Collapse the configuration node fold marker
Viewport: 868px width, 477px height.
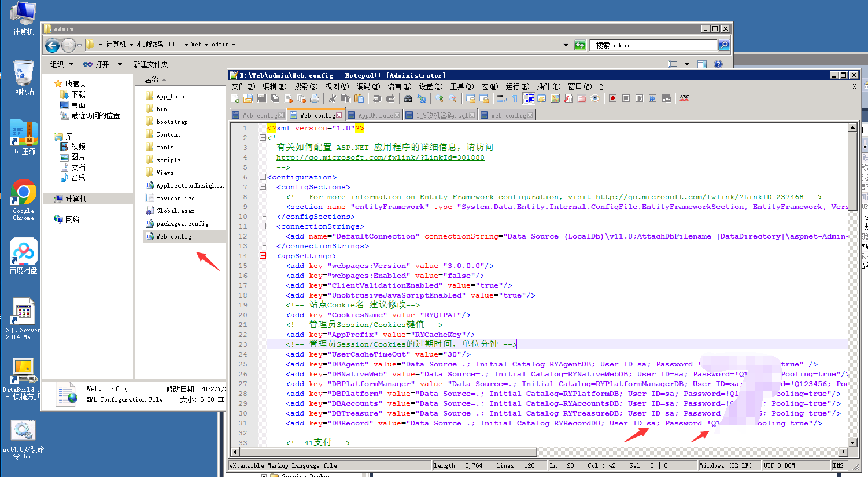[x=263, y=177]
